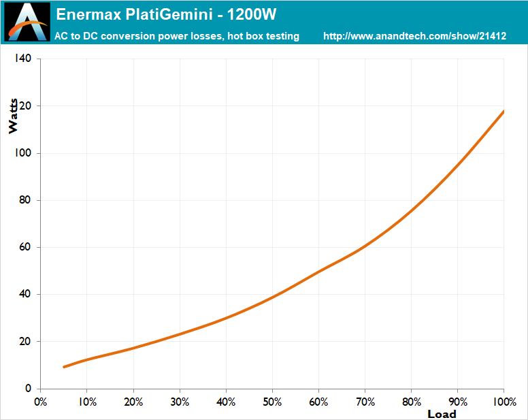
Task: Click the 140 value on Watts axis
Action: (x=23, y=59)
